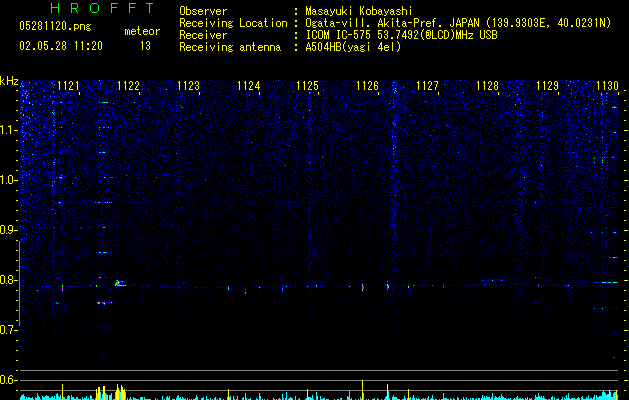Click time marker 1125
This screenshot has width=629, height=400.
[307, 86]
